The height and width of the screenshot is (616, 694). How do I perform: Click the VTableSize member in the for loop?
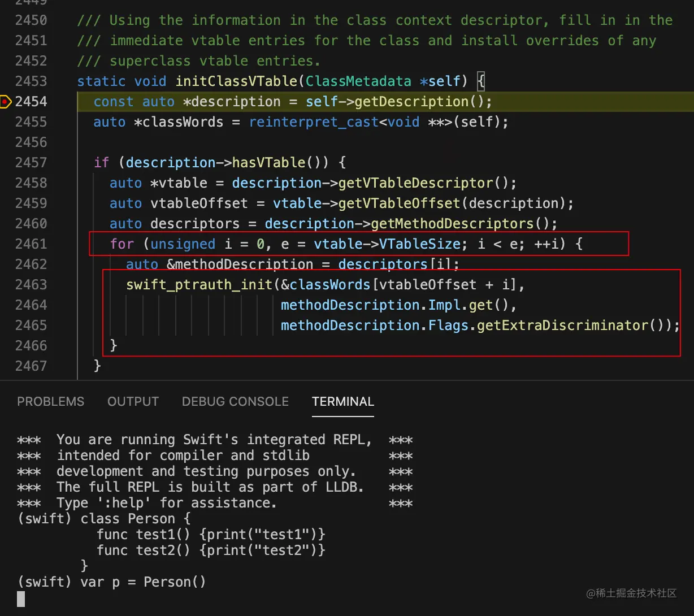point(419,244)
